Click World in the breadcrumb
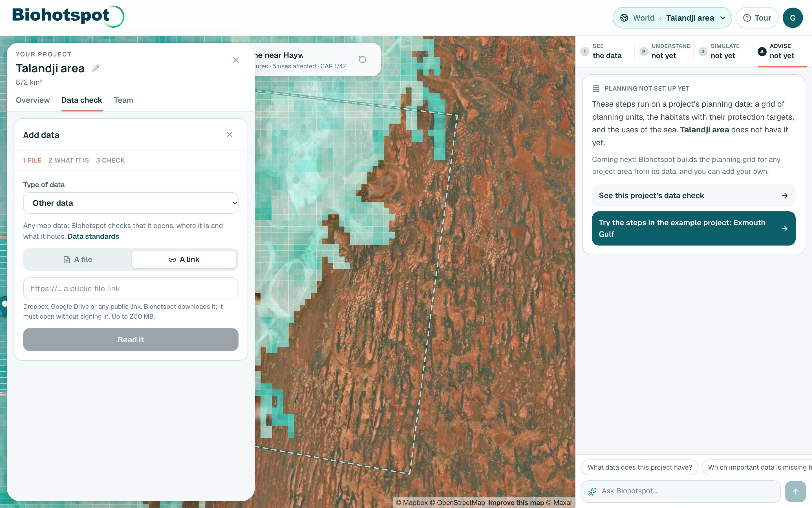The image size is (812, 508). [644, 18]
